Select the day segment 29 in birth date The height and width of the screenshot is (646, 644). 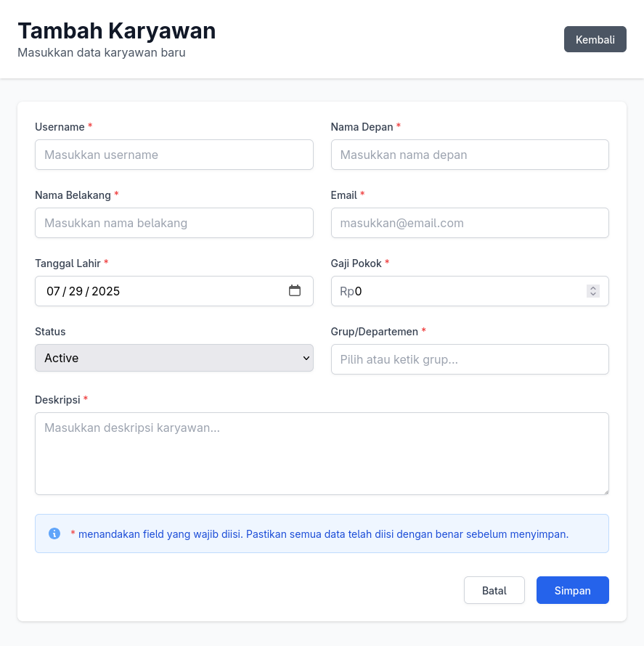[76, 291]
